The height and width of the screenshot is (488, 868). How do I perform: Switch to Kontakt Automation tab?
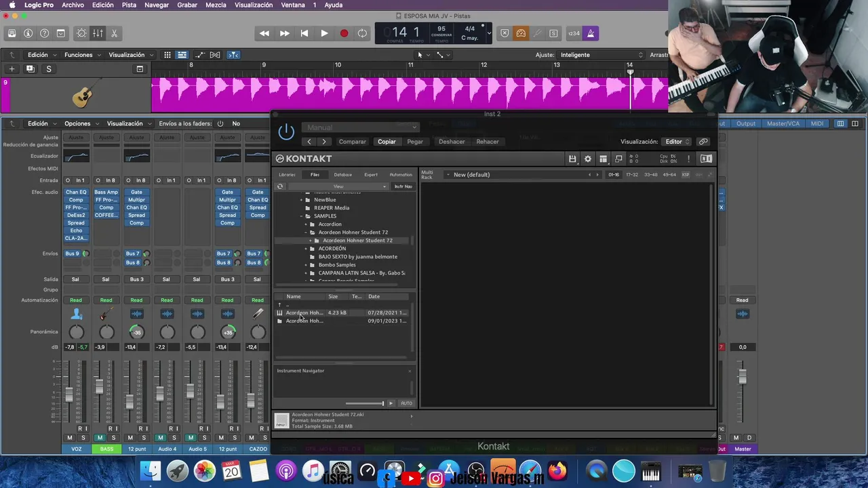coord(401,175)
